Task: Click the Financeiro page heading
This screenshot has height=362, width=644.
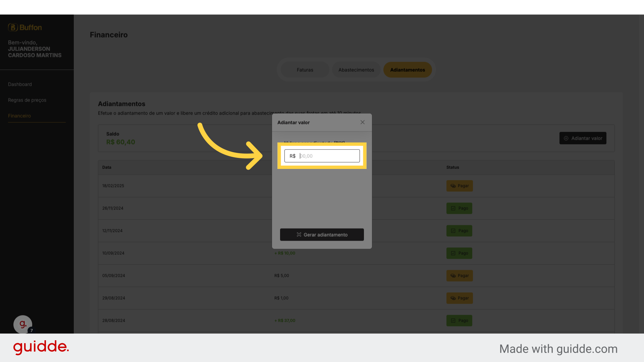Action: [109, 35]
